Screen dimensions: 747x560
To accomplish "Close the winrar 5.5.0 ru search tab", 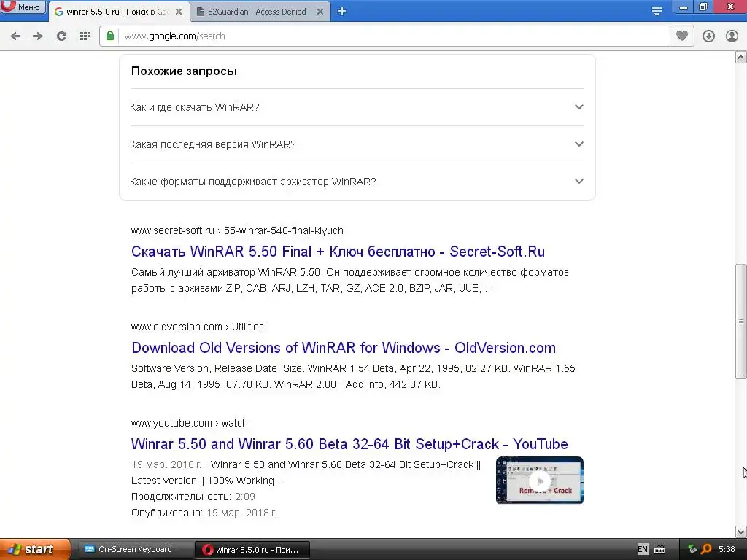I will (x=179, y=12).
